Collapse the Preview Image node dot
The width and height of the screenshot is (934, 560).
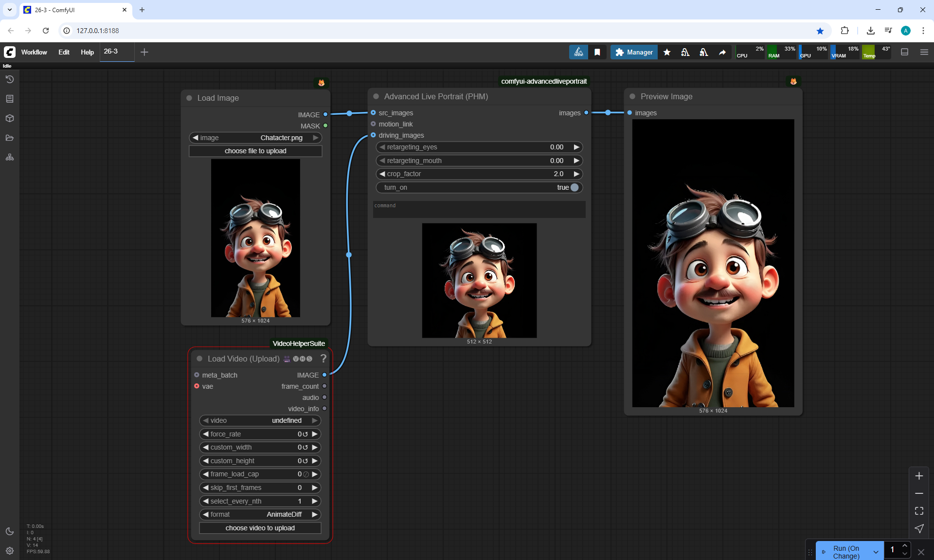632,96
